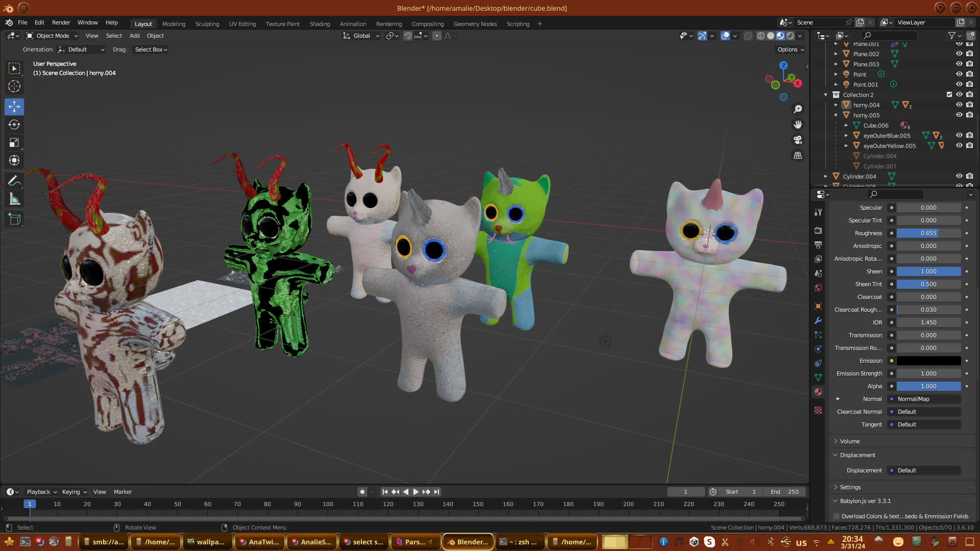The height and width of the screenshot is (551, 980).
Task: Toggle Collection 2 exclude checkbox
Action: pyautogui.click(x=949, y=95)
